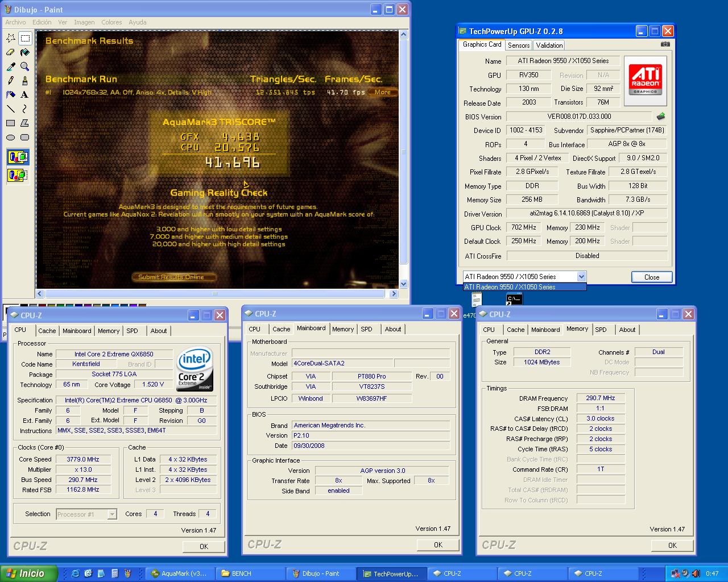Open the SPD tab in the left CPU-Z window
Viewport: 728px width, 582px height.
tap(132, 331)
